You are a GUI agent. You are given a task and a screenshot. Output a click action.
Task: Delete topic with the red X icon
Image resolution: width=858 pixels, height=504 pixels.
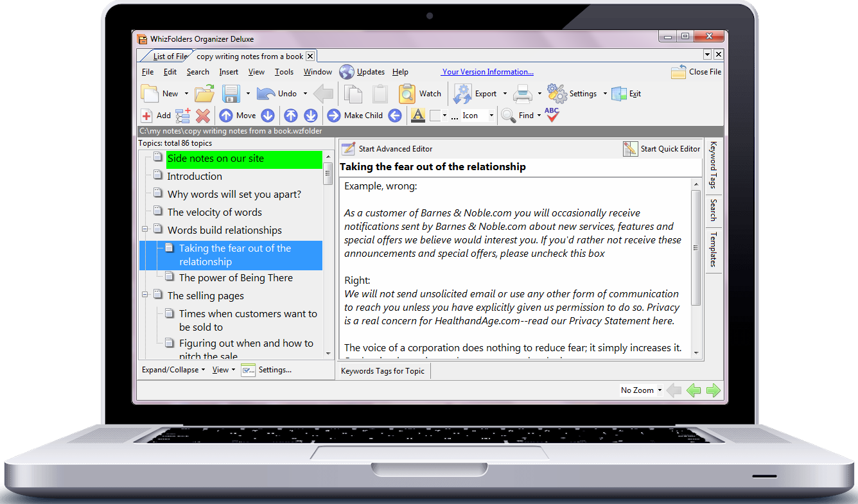click(203, 116)
